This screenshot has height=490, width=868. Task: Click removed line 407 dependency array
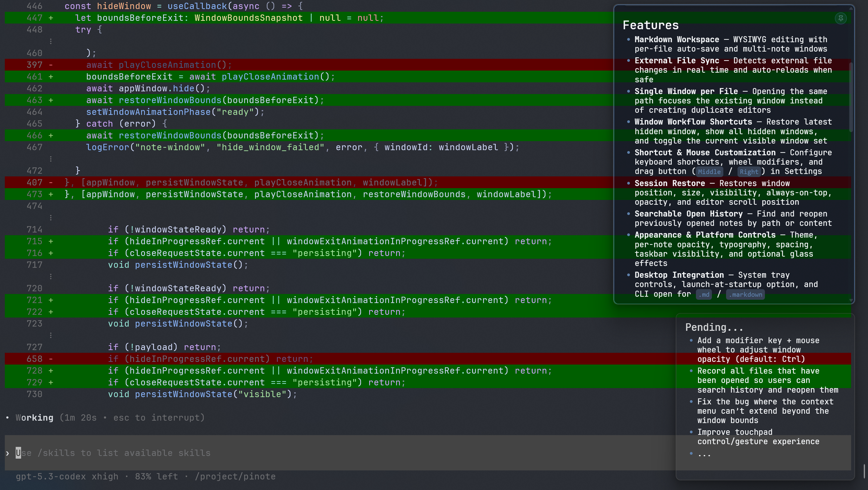tap(251, 182)
